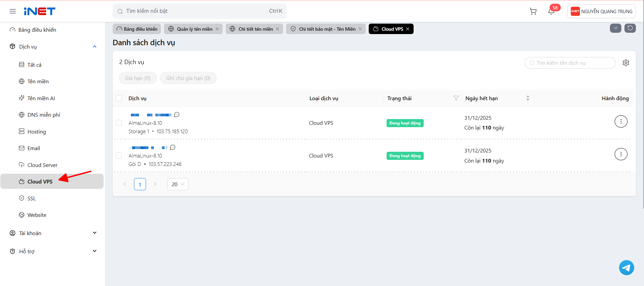Expand the Tài khoản menu section

point(95,233)
